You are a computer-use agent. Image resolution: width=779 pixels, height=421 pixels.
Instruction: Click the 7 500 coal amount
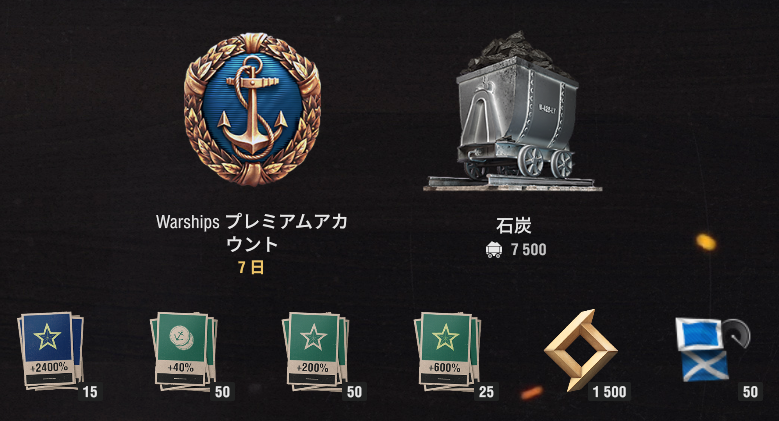pos(529,250)
